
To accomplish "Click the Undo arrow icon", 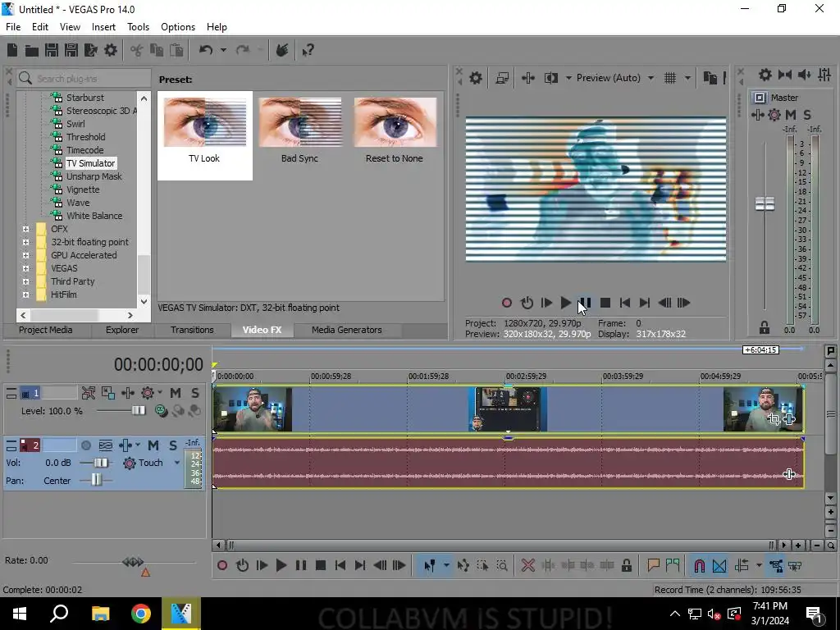I will pos(206,50).
